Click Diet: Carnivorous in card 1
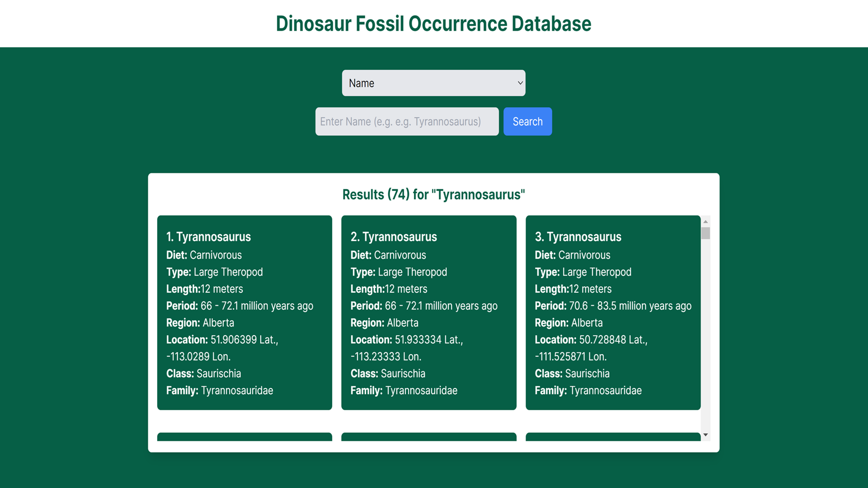 click(x=204, y=255)
